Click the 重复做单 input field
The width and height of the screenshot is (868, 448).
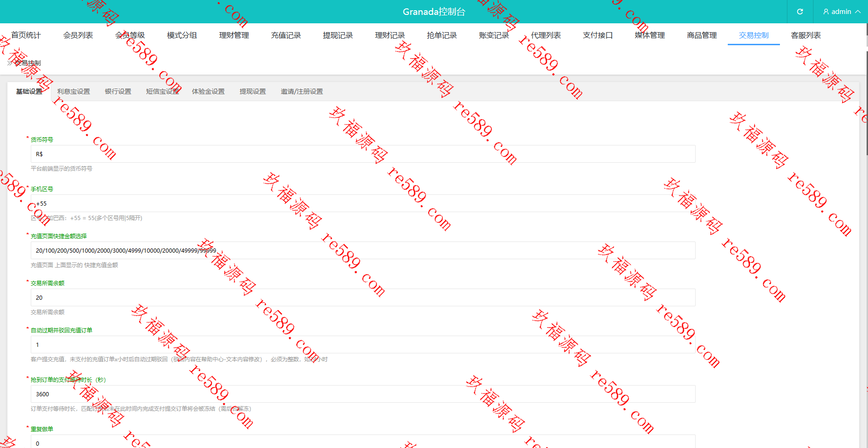click(x=363, y=441)
